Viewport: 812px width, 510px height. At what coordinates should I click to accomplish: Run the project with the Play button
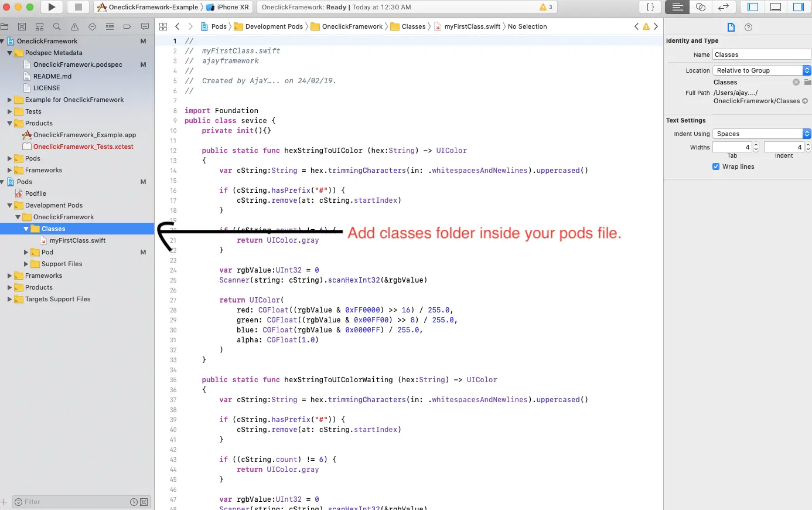point(52,7)
